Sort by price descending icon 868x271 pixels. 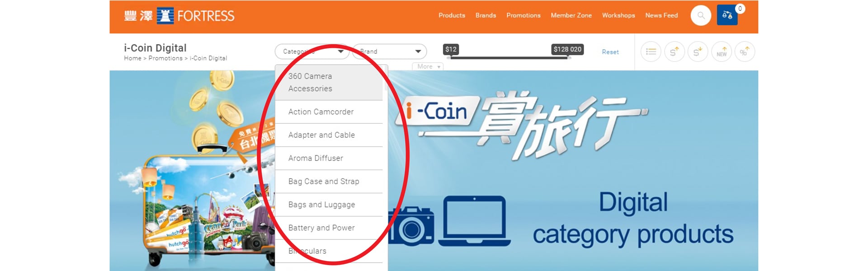pyautogui.click(x=698, y=52)
